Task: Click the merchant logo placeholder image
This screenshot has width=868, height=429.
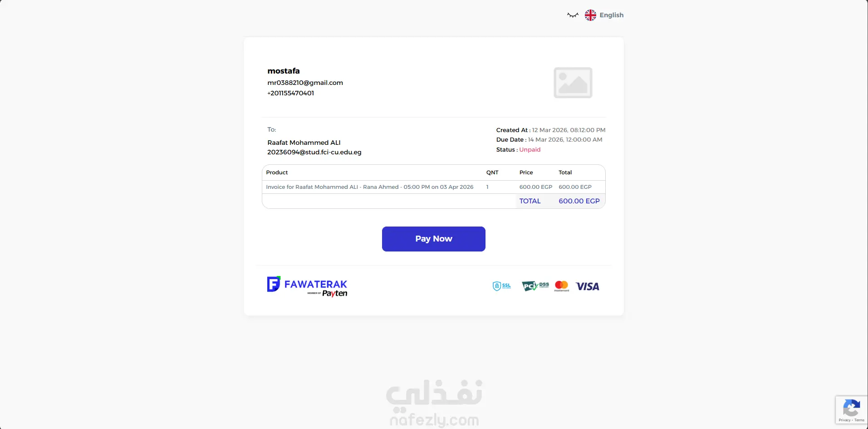Action: (x=573, y=83)
